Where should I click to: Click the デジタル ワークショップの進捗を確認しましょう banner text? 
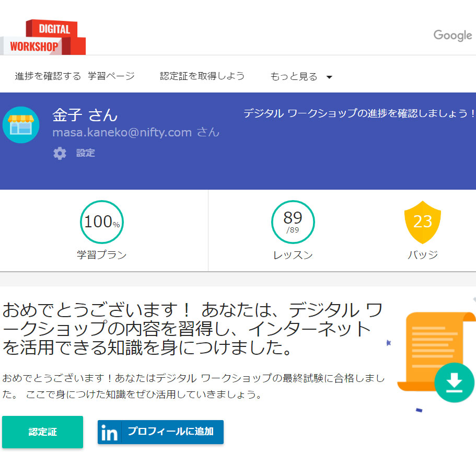pos(359,113)
